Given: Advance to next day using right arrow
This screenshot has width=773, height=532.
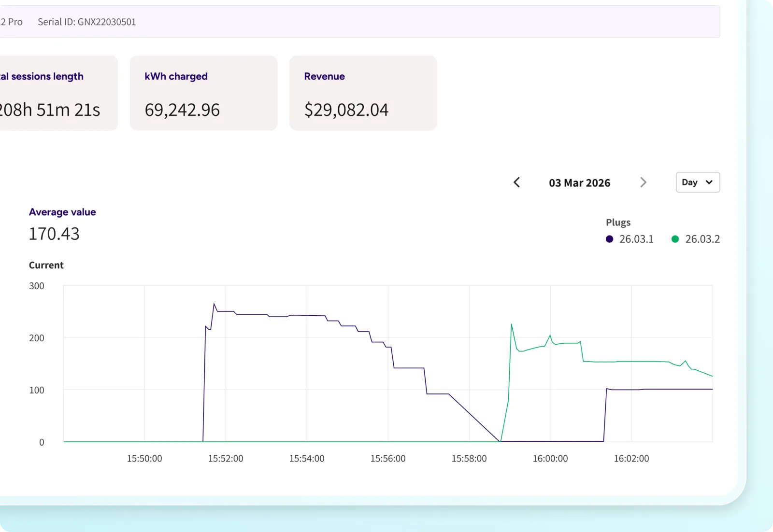Looking at the screenshot, I should pos(643,182).
